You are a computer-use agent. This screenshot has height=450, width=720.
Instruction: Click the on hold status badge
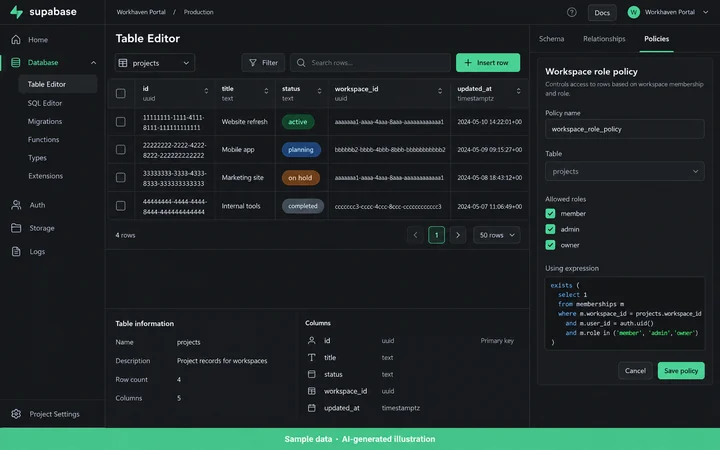(300, 178)
